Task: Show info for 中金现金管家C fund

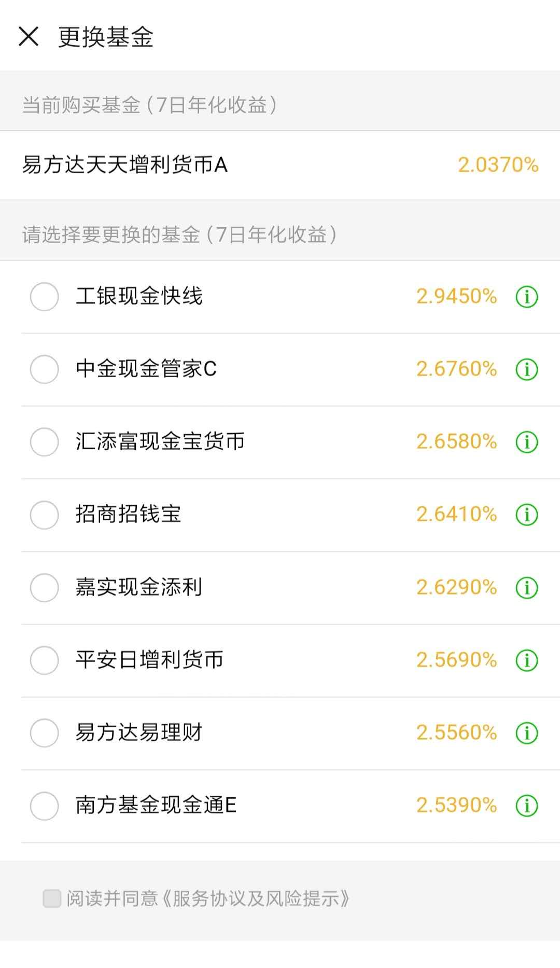Action: (x=527, y=369)
